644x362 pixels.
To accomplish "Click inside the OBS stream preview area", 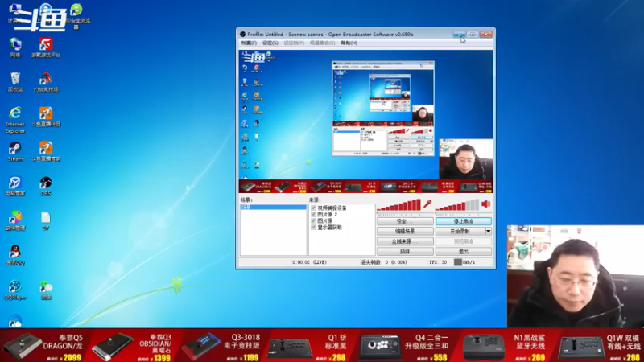I will [x=365, y=121].
